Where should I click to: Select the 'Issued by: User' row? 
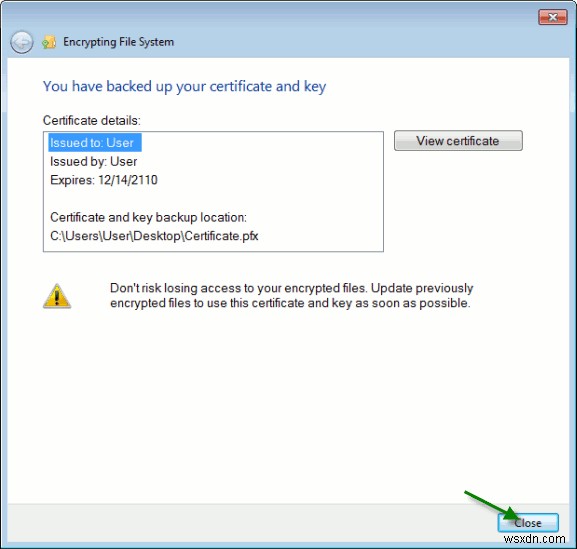point(93,162)
